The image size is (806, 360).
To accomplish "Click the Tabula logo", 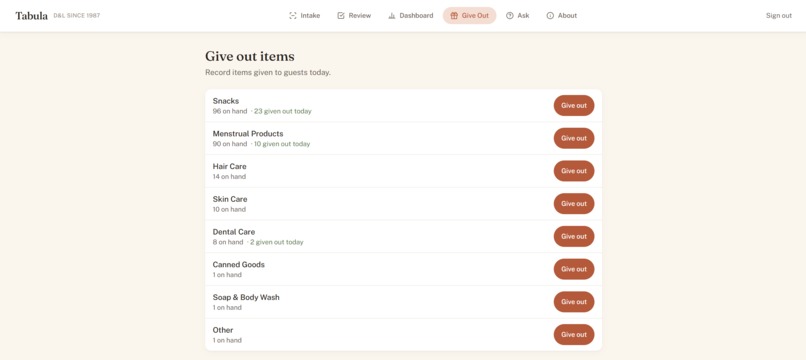I will 31,15.
